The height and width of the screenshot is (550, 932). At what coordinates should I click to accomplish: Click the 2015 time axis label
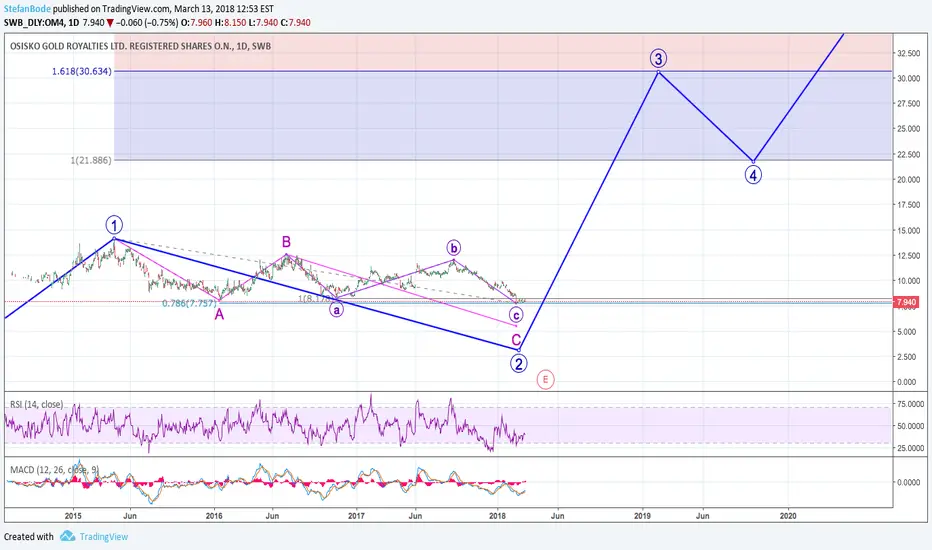coord(73,516)
